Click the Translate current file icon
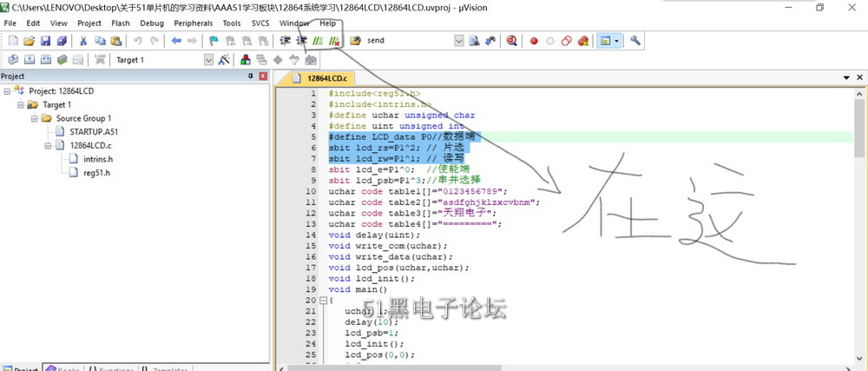Image resolution: width=868 pixels, height=371 pixels. [x=13, y=60]
